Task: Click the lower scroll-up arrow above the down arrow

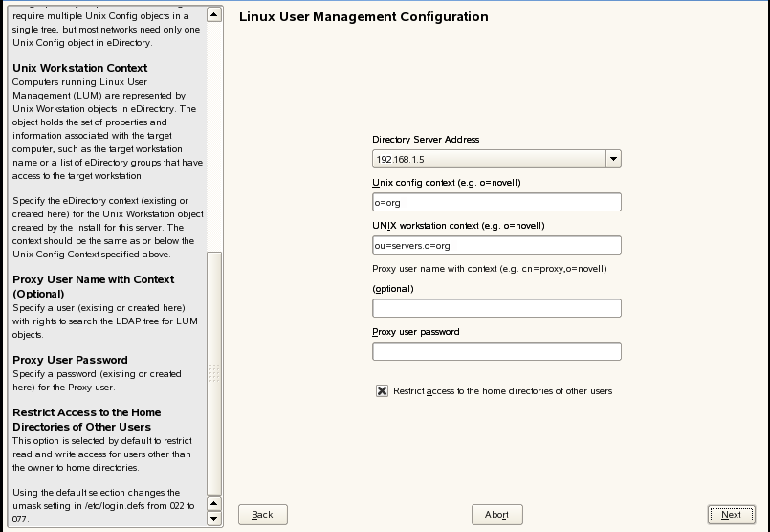Action: coord(214,502)
